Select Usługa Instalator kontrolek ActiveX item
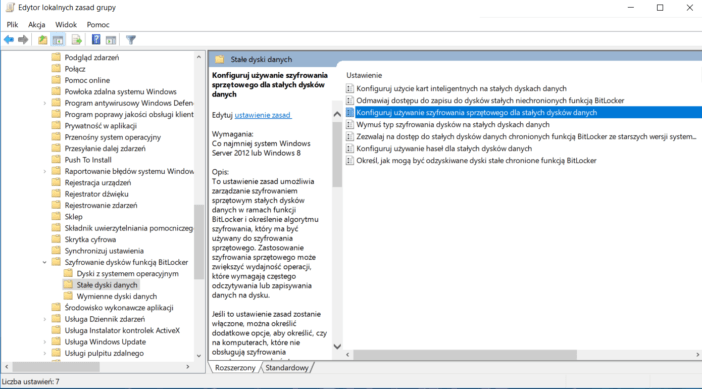The height and width of the screenshot is (389, 702). [122, 330]
